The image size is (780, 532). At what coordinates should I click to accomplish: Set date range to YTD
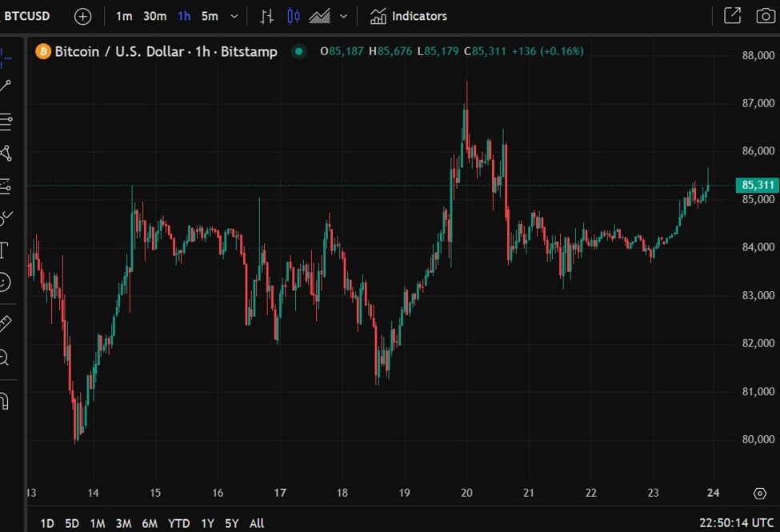178,523
